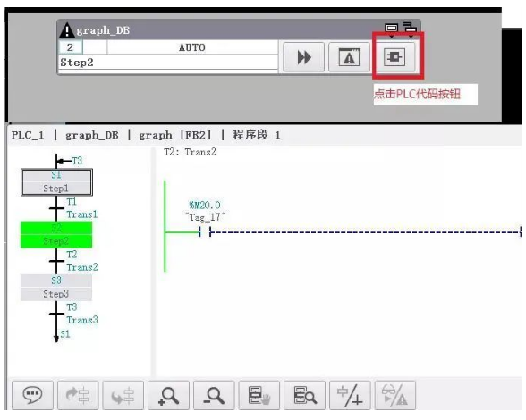This screenshot has width=526, height=420.
Task: Zoom out with the magnifier minus icon
Action: [214, 395]
